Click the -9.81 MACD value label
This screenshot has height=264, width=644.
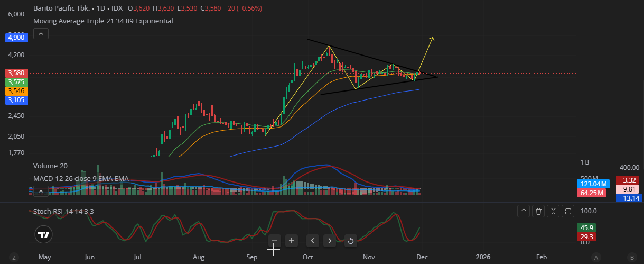[x=628, y=189]
